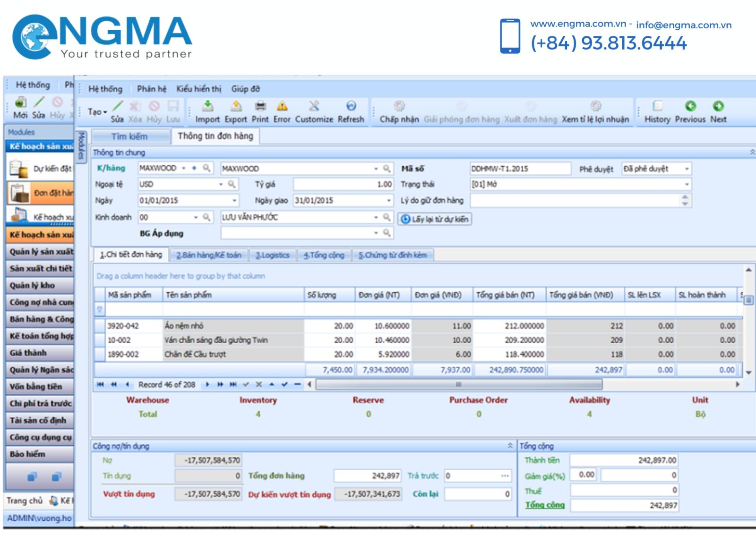Image resolution: width=756 pixels, height=534 pixels.
Task: Click the Xóa delete icon
Action: 135,106
